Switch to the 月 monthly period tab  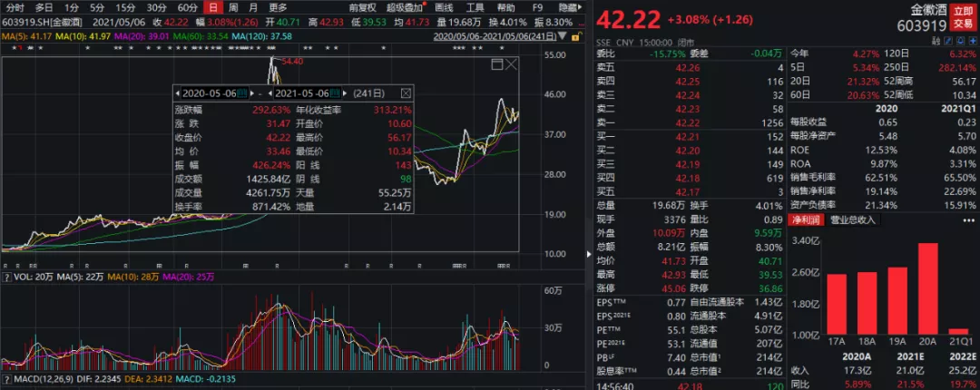(x=252, y=8)
